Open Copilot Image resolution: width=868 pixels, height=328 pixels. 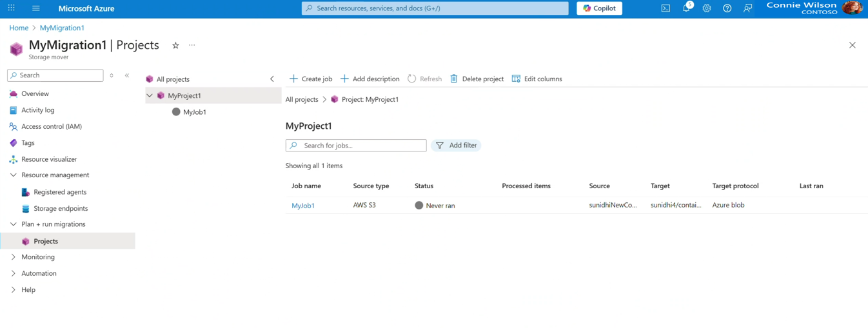tap(599, 8)
